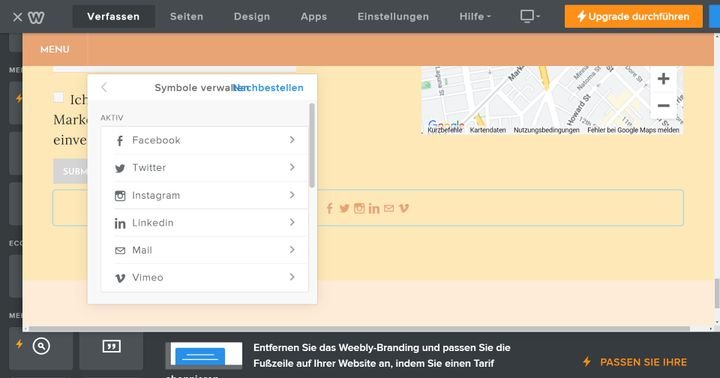Open Kurzbefehle link on the map
The image size is (720, 378).
pos(444,130)
